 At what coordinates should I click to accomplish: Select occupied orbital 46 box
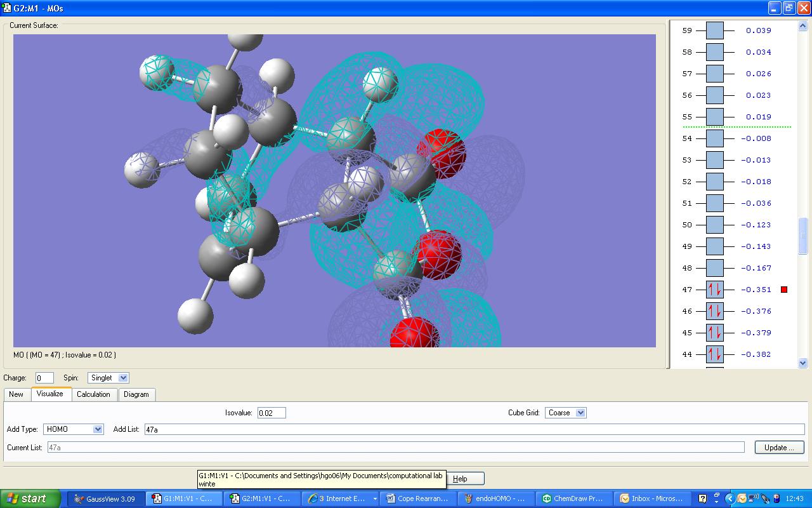pyautogui.click(x=714, y=311)
